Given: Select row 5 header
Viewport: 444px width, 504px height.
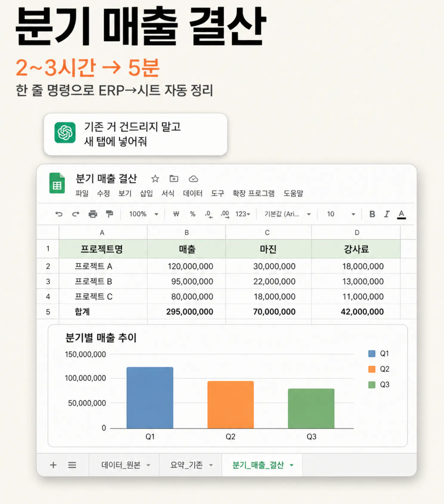Looking at the screenshot, I should pyautogui.click(x=48, y=312).
